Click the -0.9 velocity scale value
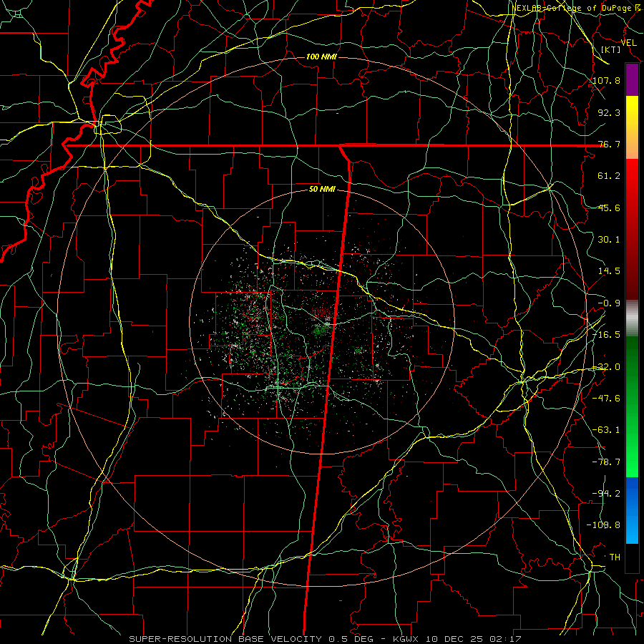Image resolution: width=644 pixels, height=644 pixels. click(609, 303)
